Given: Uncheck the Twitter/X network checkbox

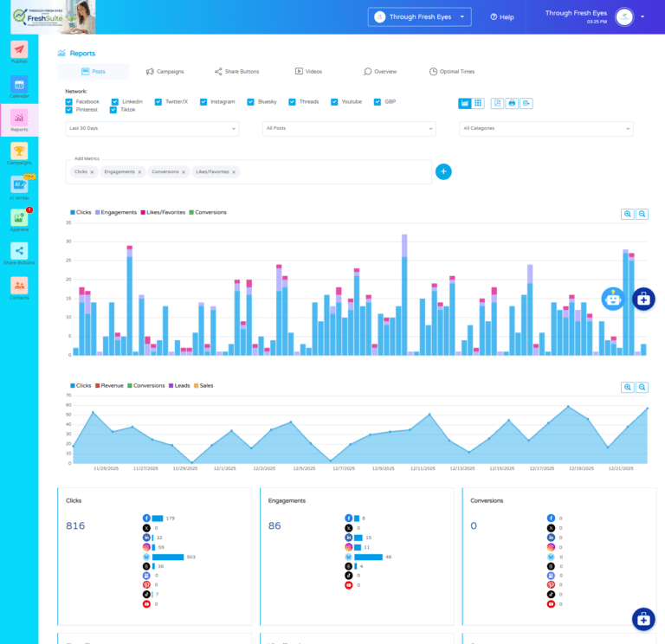Looking at the screenshot, I should click(x=158, y=102).
